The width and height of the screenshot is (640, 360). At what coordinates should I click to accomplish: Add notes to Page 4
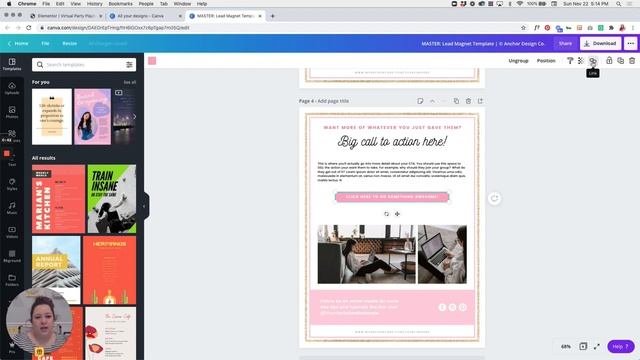pos(420,101)
